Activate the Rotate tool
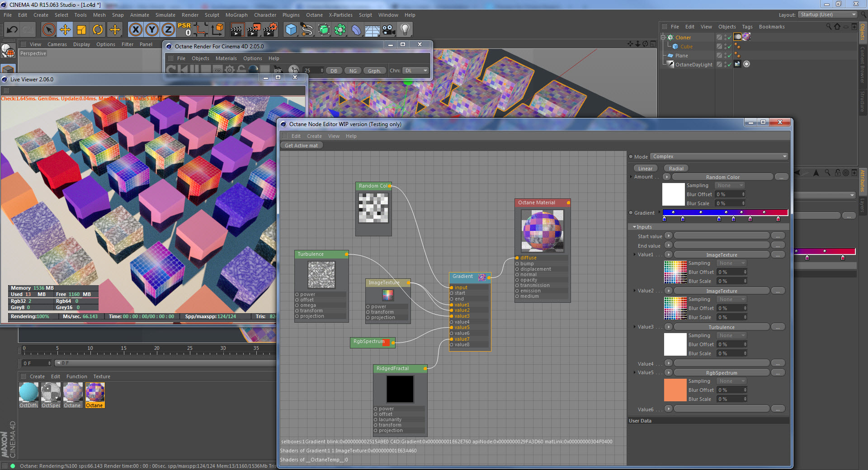 [x=98, y=30]
